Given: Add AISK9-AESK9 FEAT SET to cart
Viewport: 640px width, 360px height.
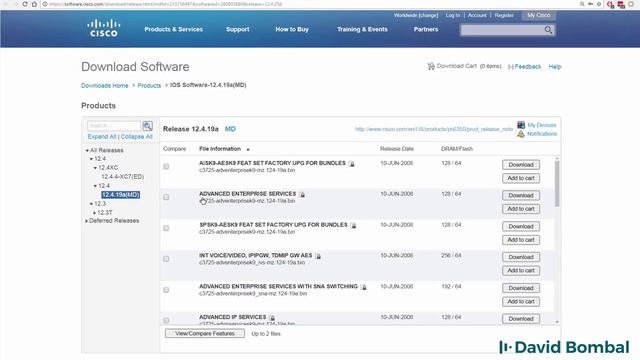Looking at the screenshot, I should [x=521, y=178].
